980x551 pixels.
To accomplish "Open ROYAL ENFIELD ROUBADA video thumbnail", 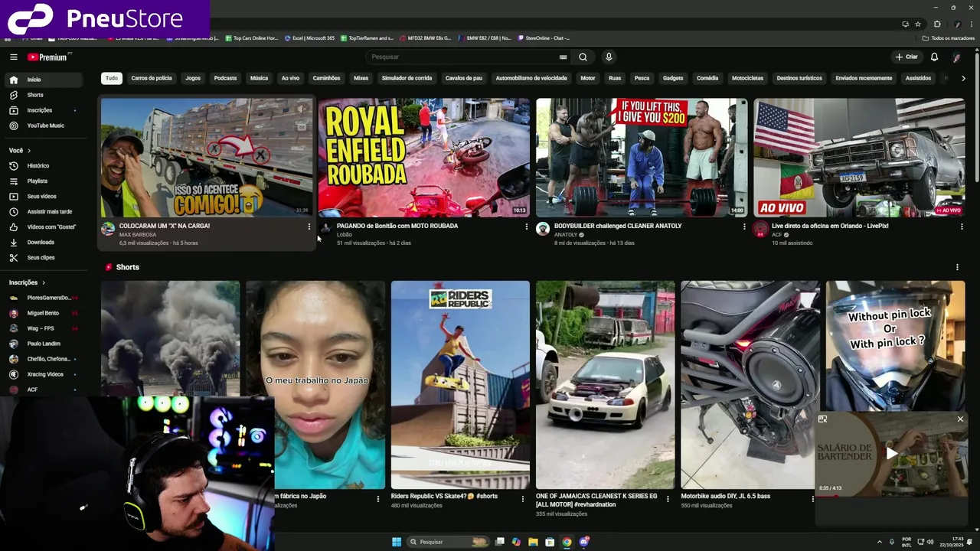I will click(424, 158).
